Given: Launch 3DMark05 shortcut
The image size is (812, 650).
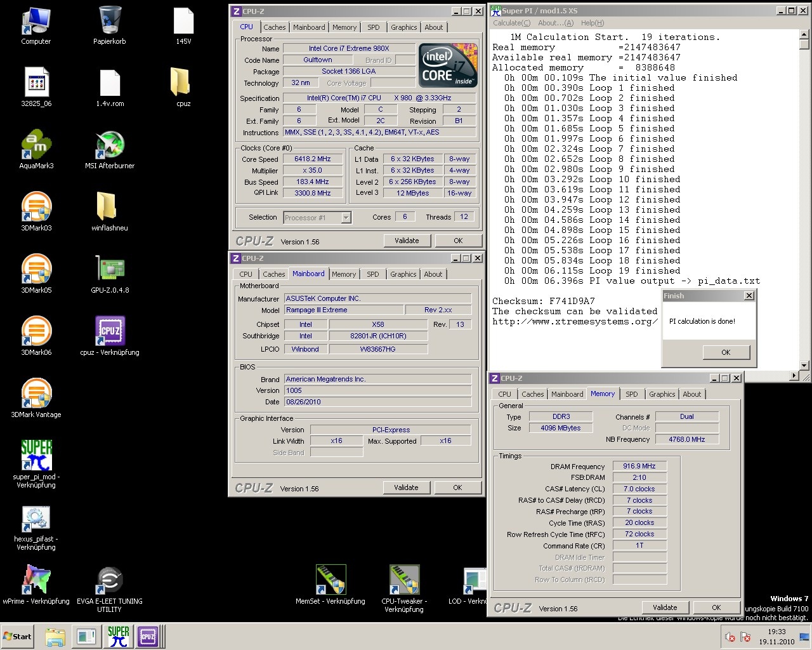Looking at the screenshot, I should click(x=36, y=275).
